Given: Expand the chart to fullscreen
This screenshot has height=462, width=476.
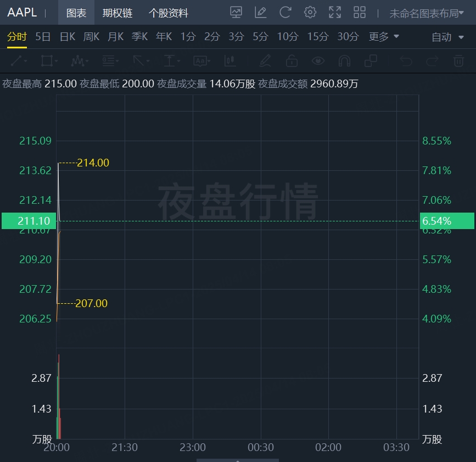Looking at the screenshot, I should (x=335, y=13).
